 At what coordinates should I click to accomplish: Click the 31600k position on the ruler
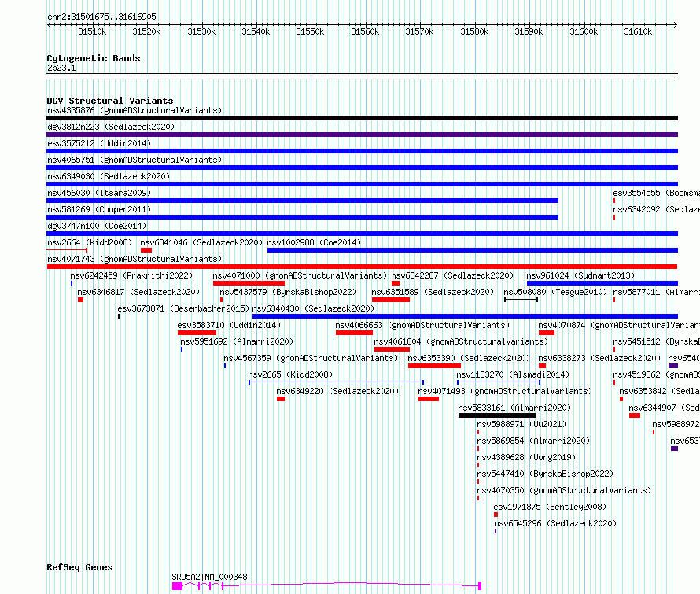583,32
